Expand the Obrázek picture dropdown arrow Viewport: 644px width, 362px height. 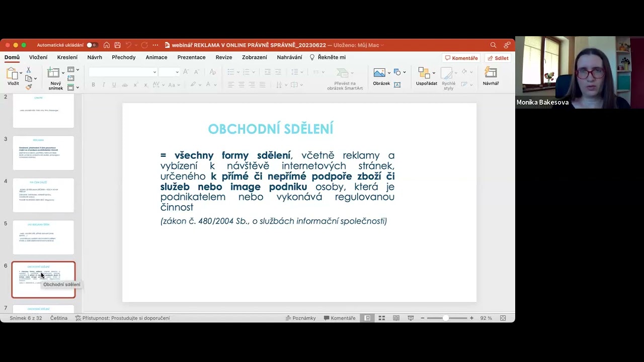tap(389, 73)
